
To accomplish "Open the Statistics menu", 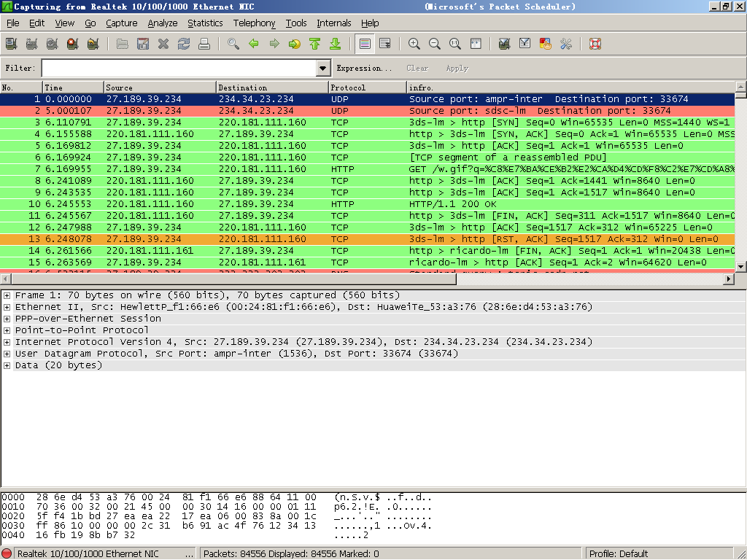I will (205, 23).
